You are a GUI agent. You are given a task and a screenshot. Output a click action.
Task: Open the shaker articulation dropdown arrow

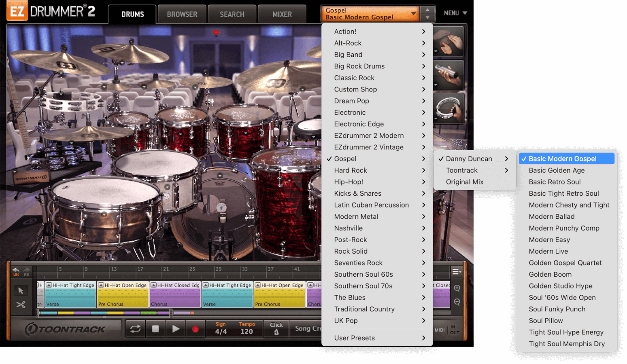436,85
